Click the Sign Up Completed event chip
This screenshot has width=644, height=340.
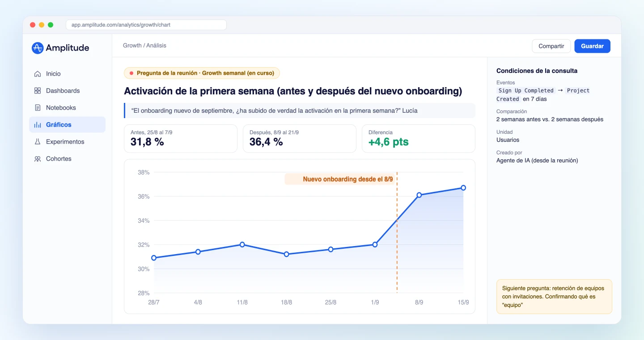click(x=526, y=90)
